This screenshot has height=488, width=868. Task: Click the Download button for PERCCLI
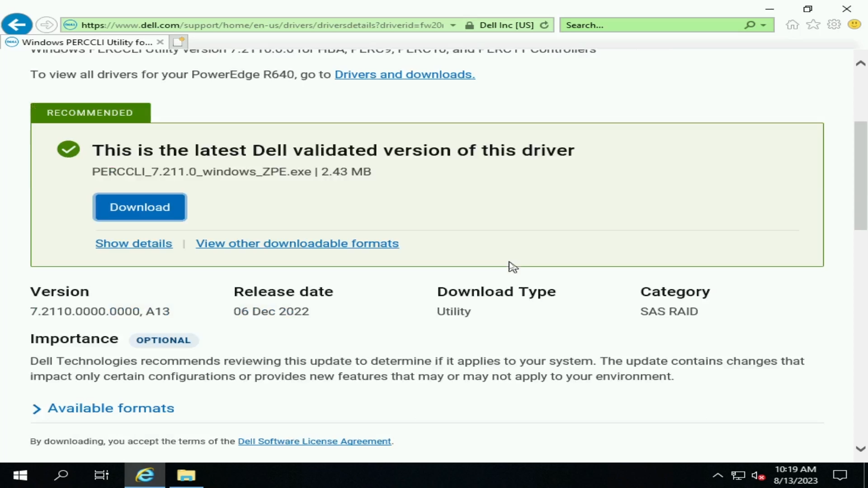pyautogui.click(x=140, y=207)
